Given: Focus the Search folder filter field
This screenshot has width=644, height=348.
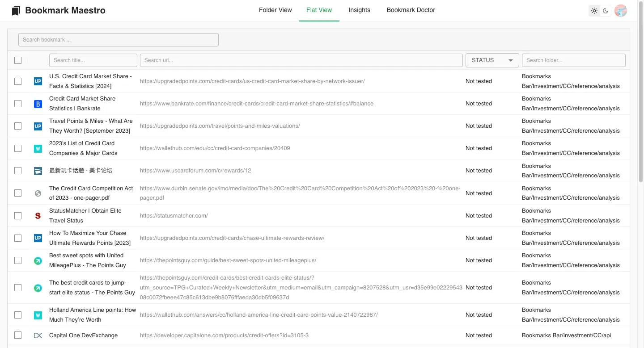Looking at the screenshot, I should pos(574,60).
